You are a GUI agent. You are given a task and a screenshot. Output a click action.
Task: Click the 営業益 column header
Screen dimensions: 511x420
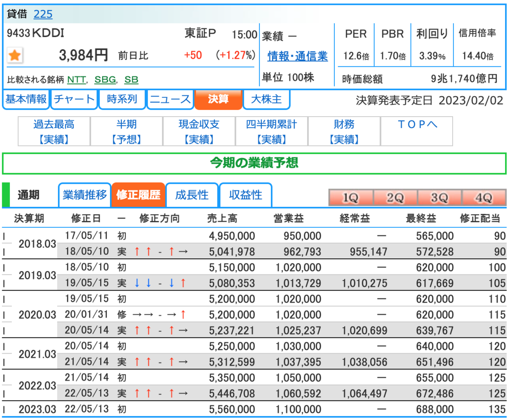[x=288, y=218]
